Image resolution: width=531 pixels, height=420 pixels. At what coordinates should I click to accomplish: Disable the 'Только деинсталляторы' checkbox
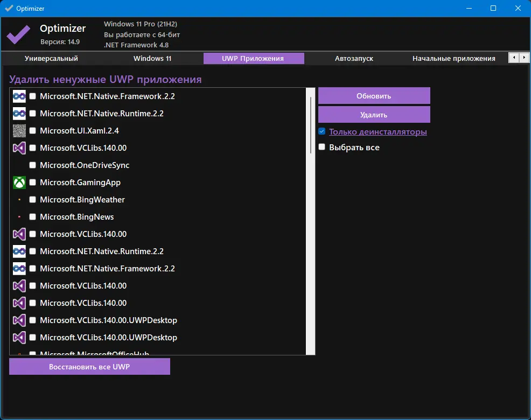coord(322,131)
